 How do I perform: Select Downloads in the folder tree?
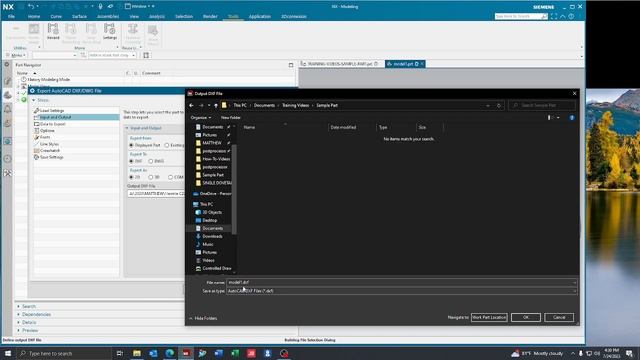click(x=212, y=236)
